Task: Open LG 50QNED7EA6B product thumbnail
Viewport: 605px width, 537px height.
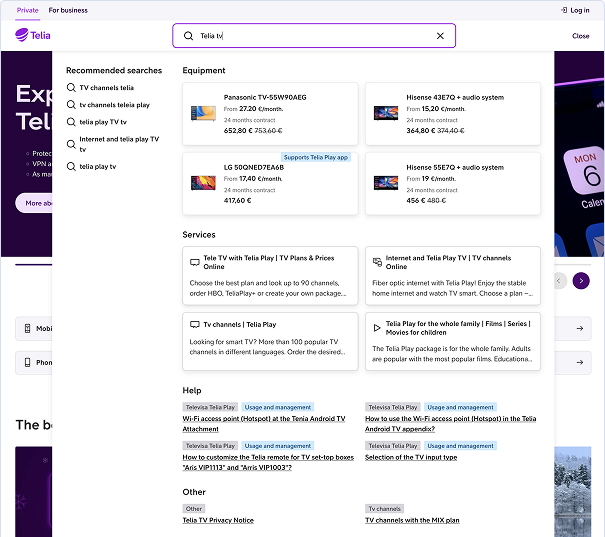Action: pyautogui.click(x=203, y=183)
